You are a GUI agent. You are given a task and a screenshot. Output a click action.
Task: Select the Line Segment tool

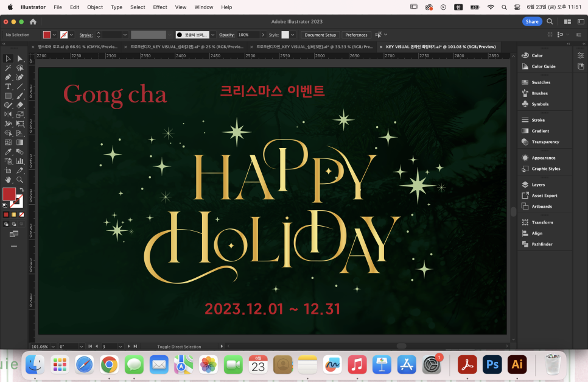point(20,87)
